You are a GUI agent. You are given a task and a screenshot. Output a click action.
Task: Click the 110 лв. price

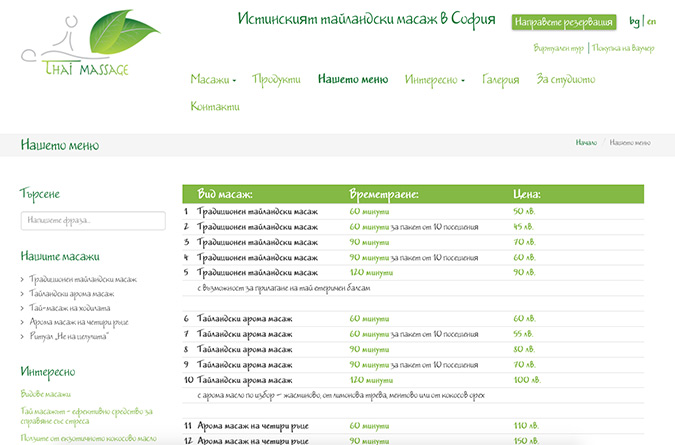(526, 426)
